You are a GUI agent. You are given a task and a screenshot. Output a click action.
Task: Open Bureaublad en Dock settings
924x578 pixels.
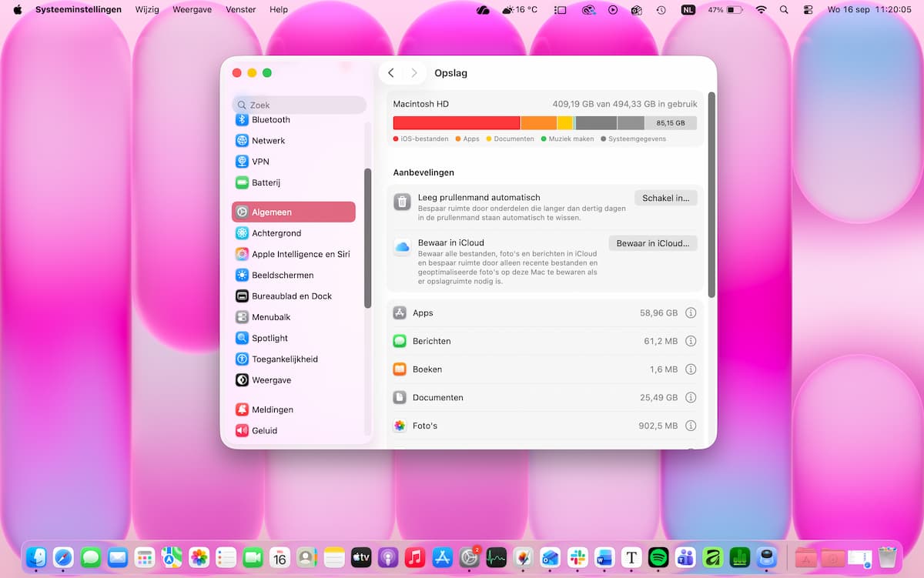[x=293, y=296]
